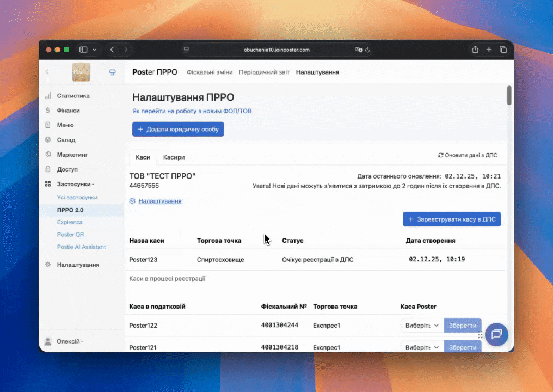Click the Safari address bar
The width and height of the screenshot is (553, 392).
pyautogui.click(x=276, y=50)
